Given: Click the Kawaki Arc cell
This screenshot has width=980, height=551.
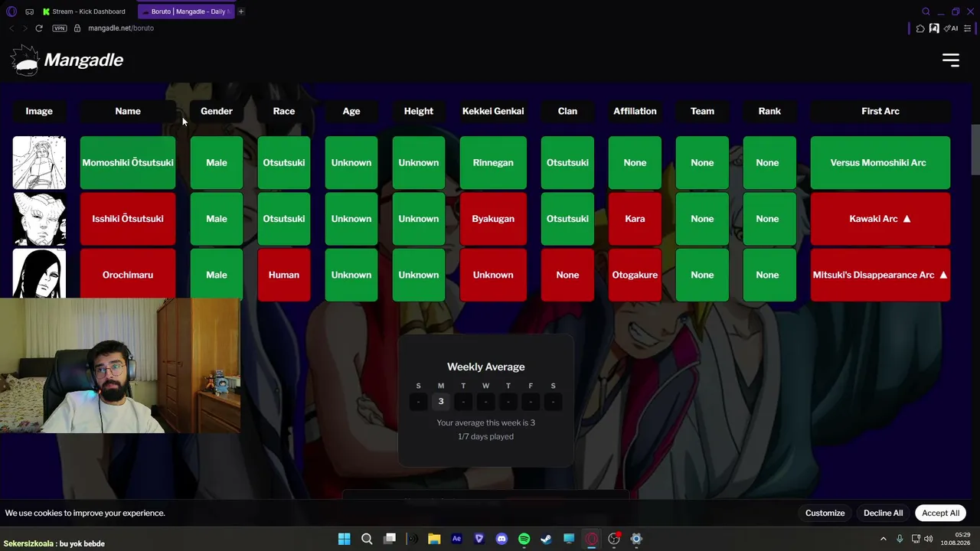Looking at the screenshot, I should [880, 219].
